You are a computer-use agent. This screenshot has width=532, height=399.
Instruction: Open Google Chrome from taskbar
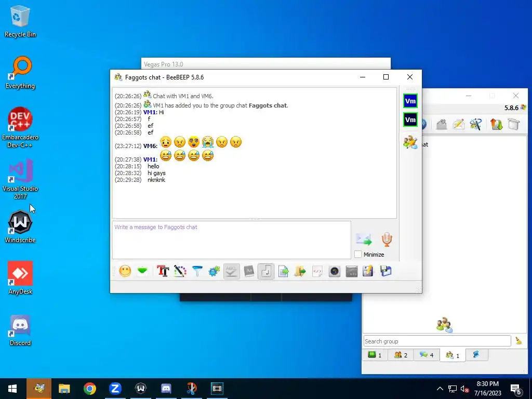tap(89, 389)
